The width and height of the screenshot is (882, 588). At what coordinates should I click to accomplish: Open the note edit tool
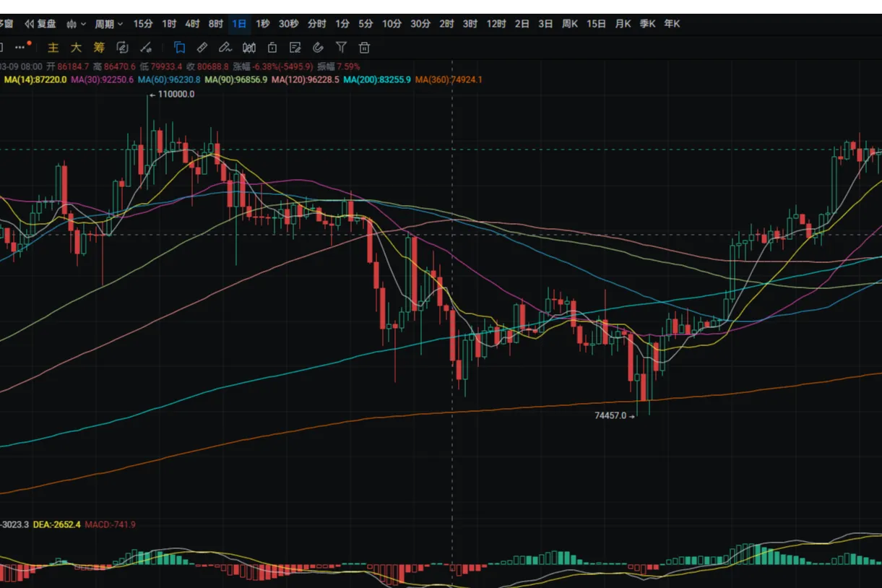point(295,48)
